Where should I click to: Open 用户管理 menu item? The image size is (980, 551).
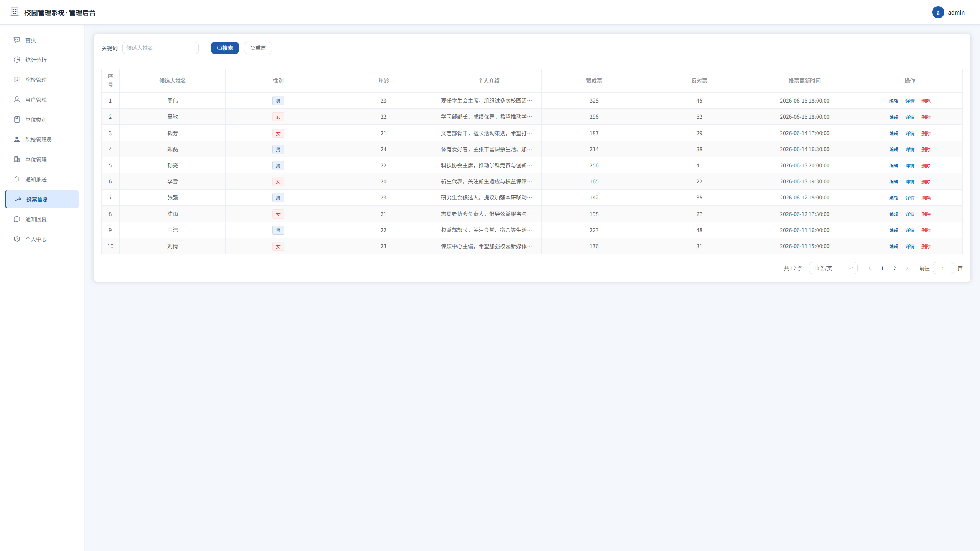click(42, 100)
